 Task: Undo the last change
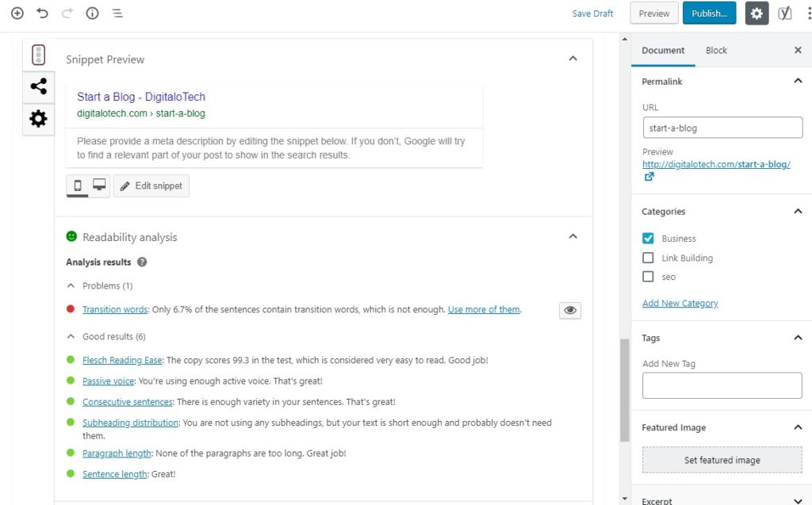coord(43,13)
